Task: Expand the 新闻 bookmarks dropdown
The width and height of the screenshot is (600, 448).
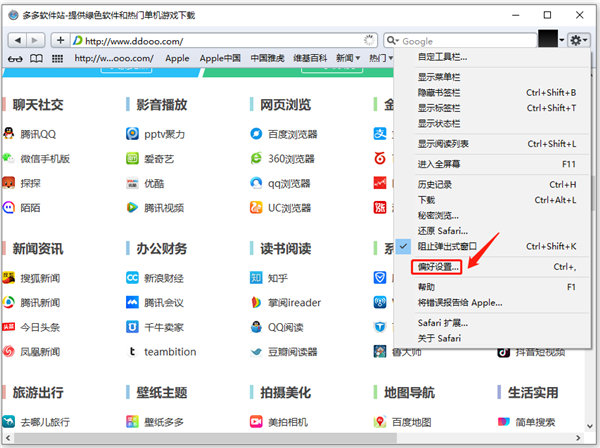Action: [348, 58]
